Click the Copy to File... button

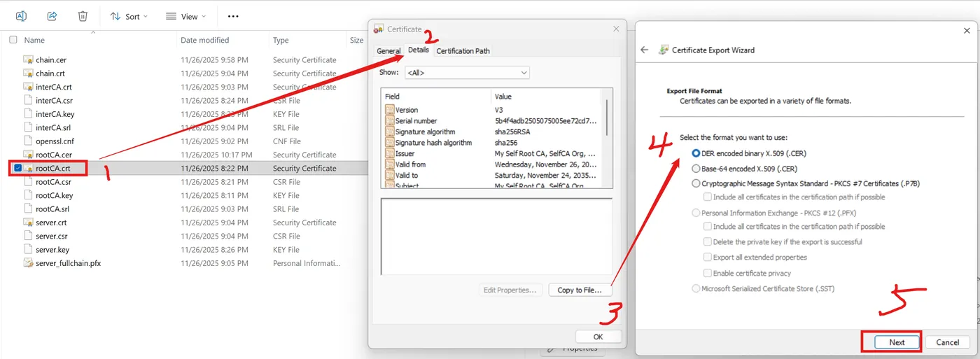tap(580, 290)
